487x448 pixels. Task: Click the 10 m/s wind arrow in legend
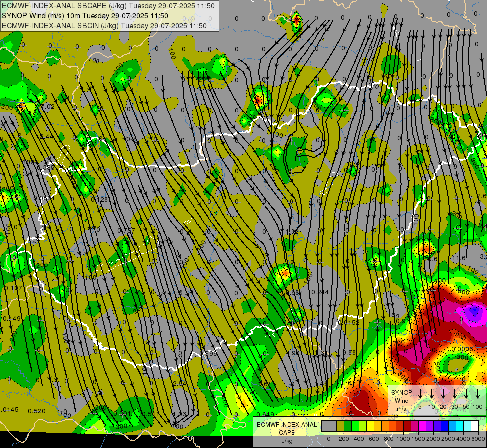click(x=432, y=394)
